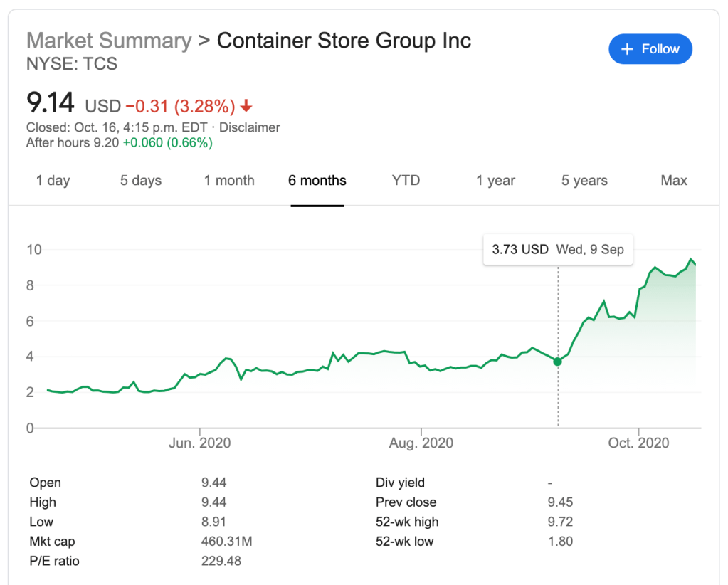
Task: Click the Aug. 2020 axis label
Action: click(x=421, y=443)
